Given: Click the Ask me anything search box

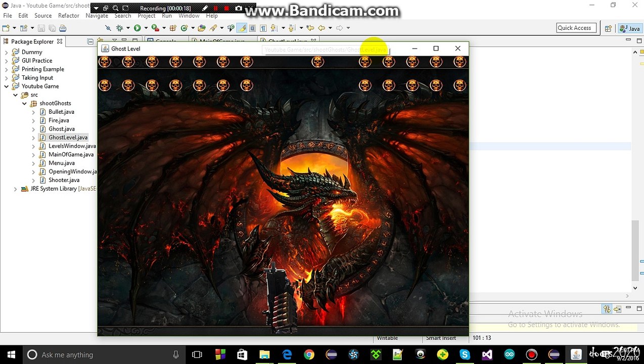Looking at the screenshot, I should 104,355.
